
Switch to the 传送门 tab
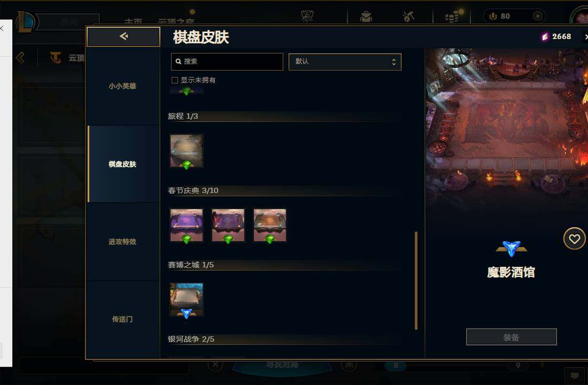point(122,319)
